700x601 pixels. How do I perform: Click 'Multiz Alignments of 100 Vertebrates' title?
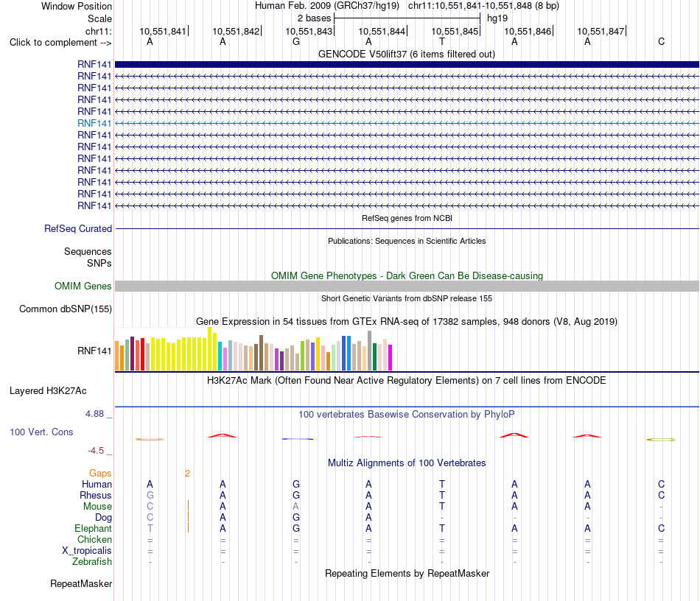pos(407,463)
